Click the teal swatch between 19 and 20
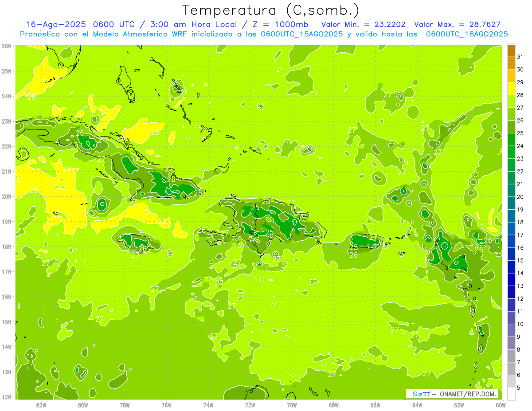532x411 pixels. point(511,204)
